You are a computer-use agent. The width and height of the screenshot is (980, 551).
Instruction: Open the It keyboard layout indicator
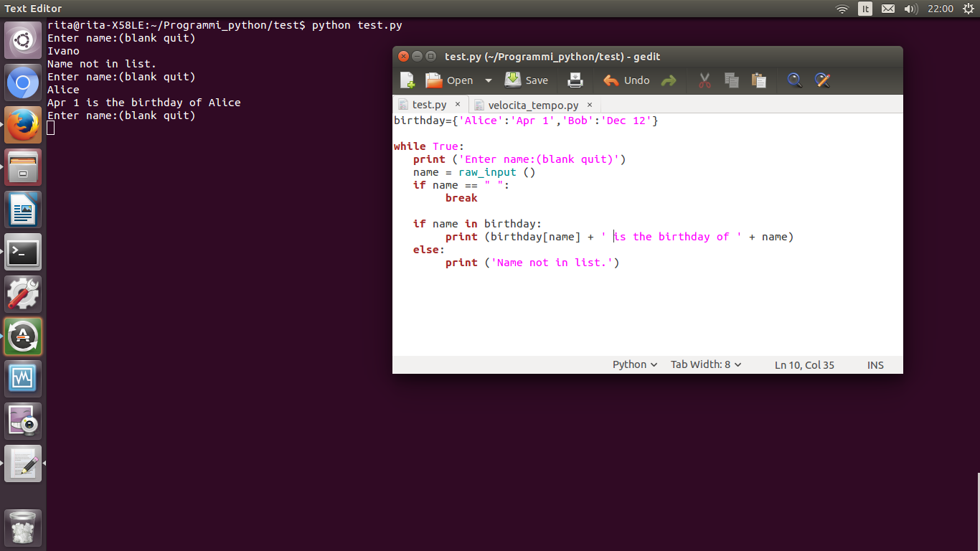(x=865, y=9)
